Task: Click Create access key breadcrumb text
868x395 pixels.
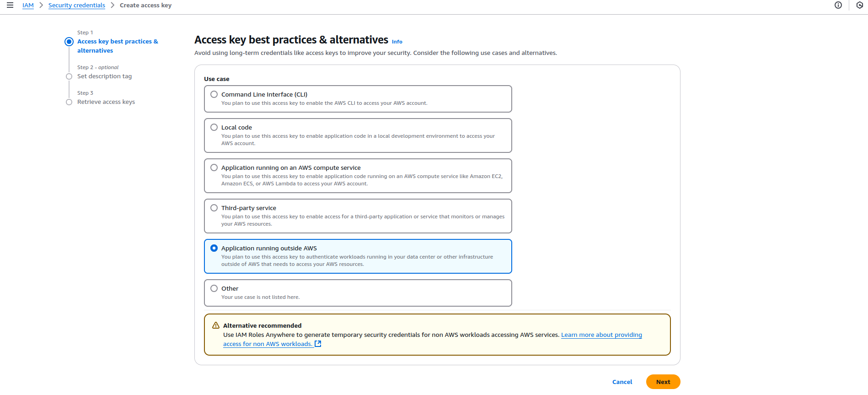Action: 145,5
